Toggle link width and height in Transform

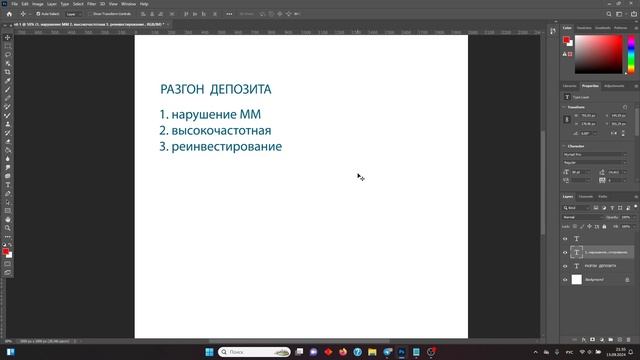(567, 120)
